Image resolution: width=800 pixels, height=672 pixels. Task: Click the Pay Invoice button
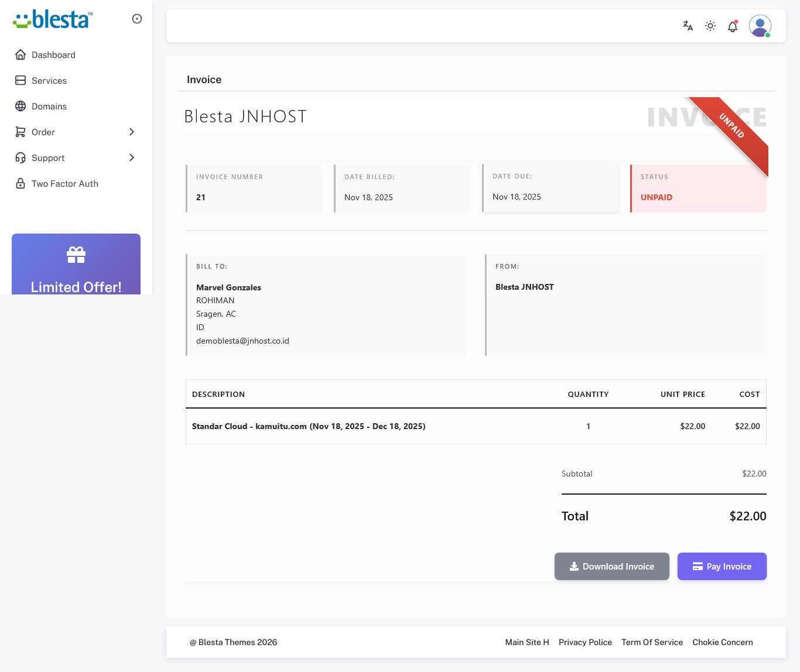[x=722, y=567]
